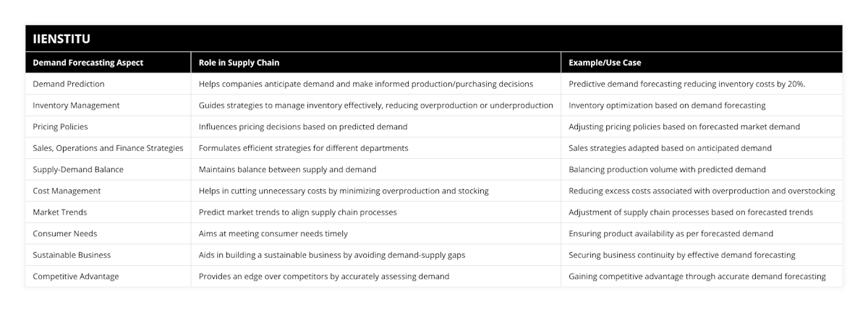Screen dimensions: 868x312
Task: Click the Example/Use Case column header
Action: tap(605, 63)
